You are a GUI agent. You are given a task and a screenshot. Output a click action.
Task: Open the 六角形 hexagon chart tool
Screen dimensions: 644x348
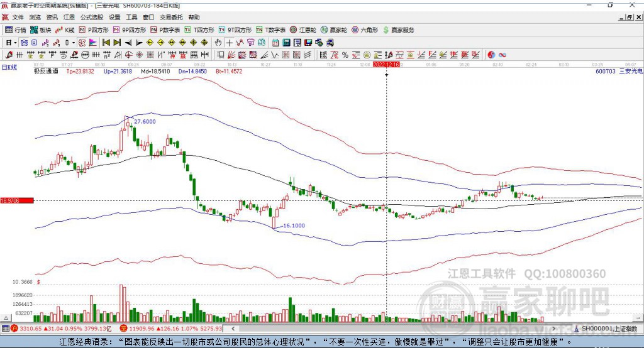click(365, 30)
